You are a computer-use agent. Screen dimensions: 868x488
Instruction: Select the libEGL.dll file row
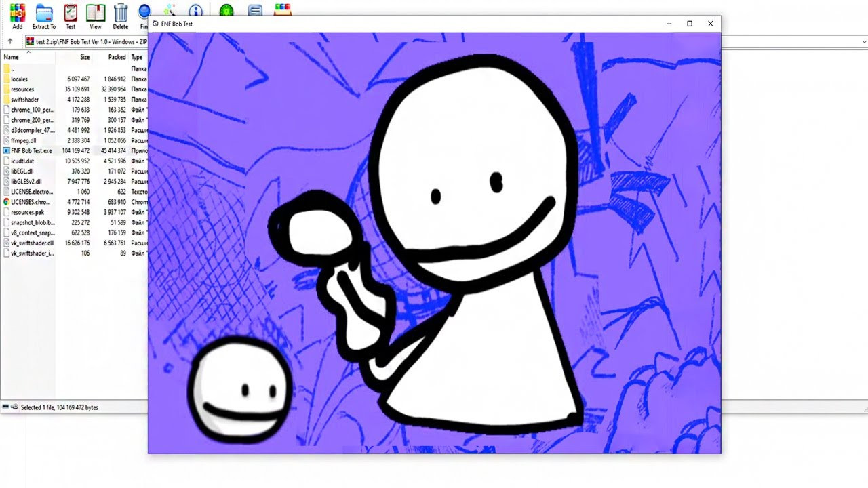(x=75, y=171)
